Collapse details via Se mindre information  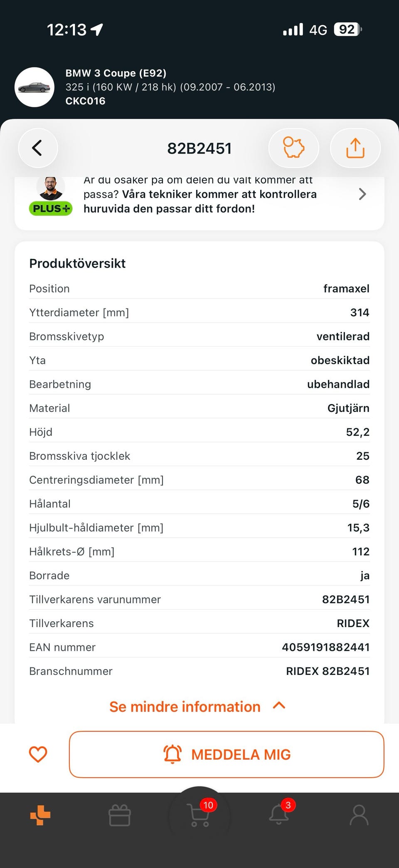(185, 707)
